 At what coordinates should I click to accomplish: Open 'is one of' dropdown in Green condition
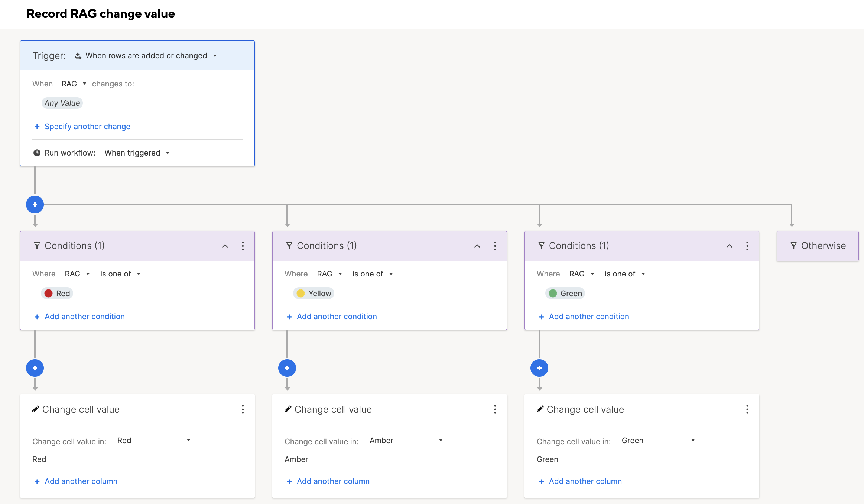pyautogui.click(x=625, y=274)
